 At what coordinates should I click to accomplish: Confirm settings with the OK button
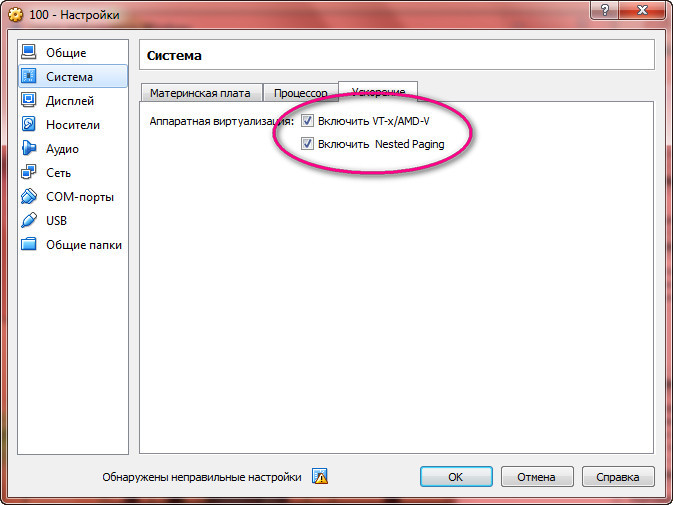[456, 477]
